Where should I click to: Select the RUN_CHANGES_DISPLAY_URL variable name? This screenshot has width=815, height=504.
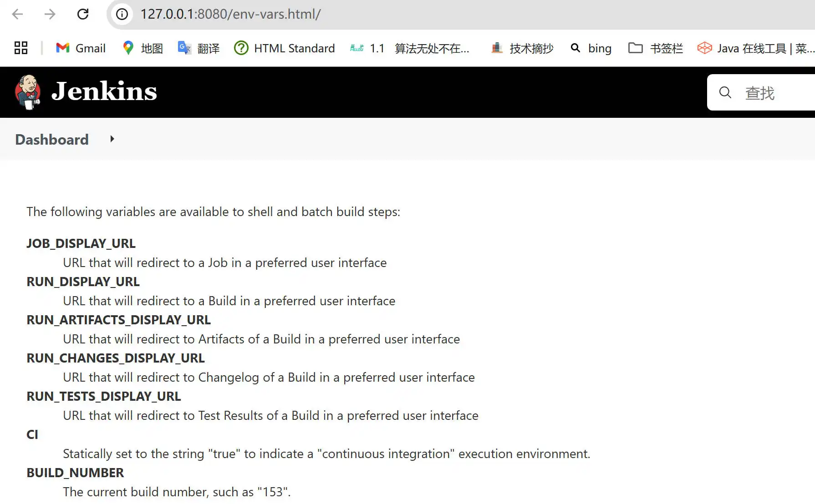116,358
